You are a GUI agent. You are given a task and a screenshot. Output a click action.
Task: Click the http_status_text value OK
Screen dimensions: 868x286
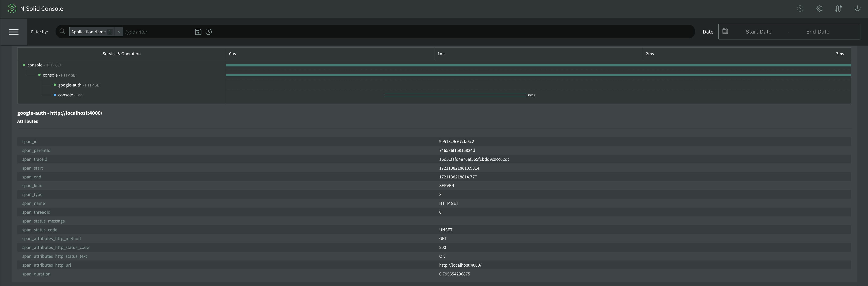[442, 256]
